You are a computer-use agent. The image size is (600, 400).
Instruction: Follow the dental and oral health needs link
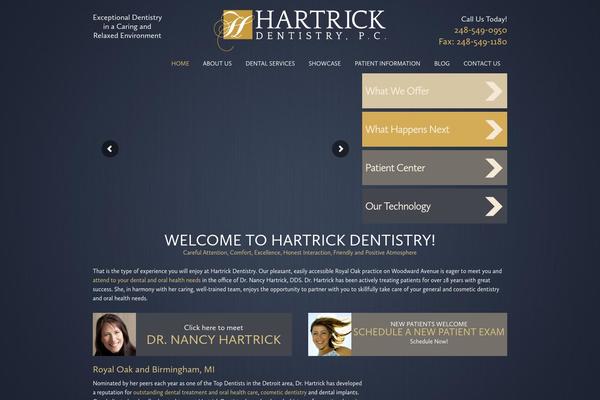[147, 280]
